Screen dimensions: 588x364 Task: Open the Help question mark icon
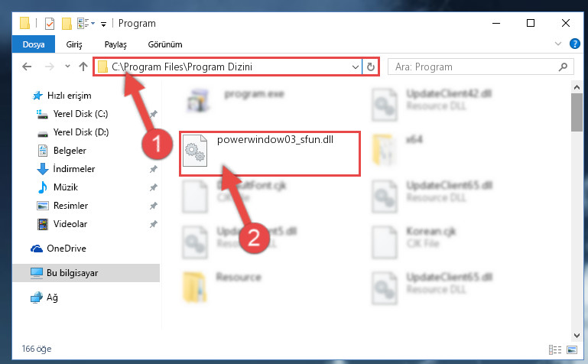[x=574, y=44]
